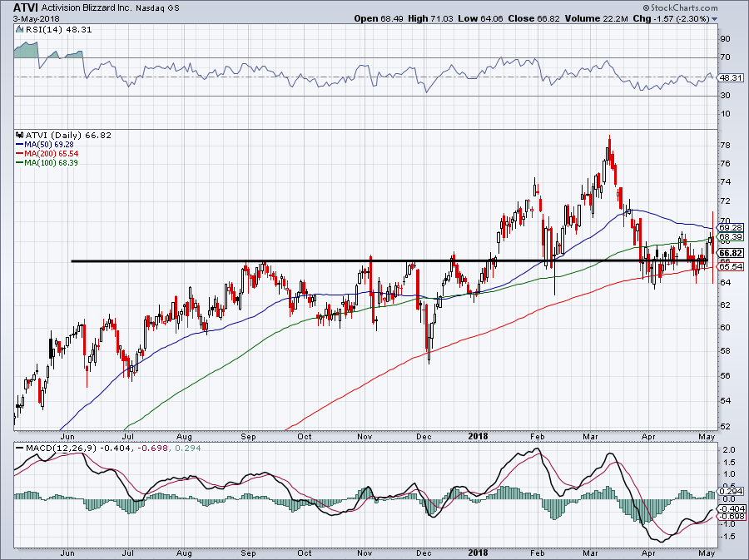
Task: Click the 70 level on RSI axis
Action: coord(725,57)
